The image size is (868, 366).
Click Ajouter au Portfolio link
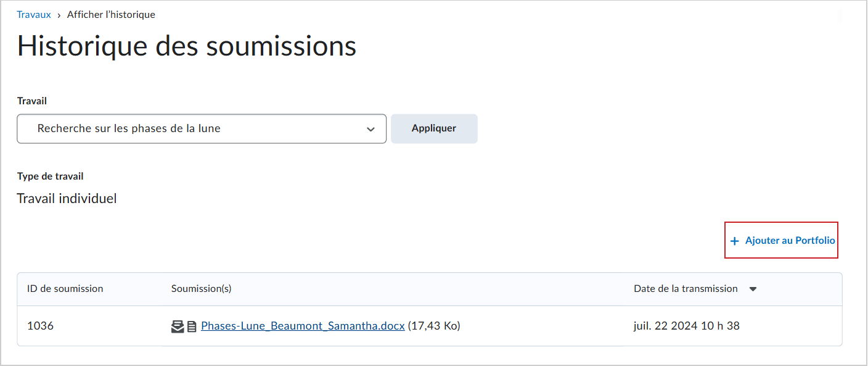tap(790, 240)
